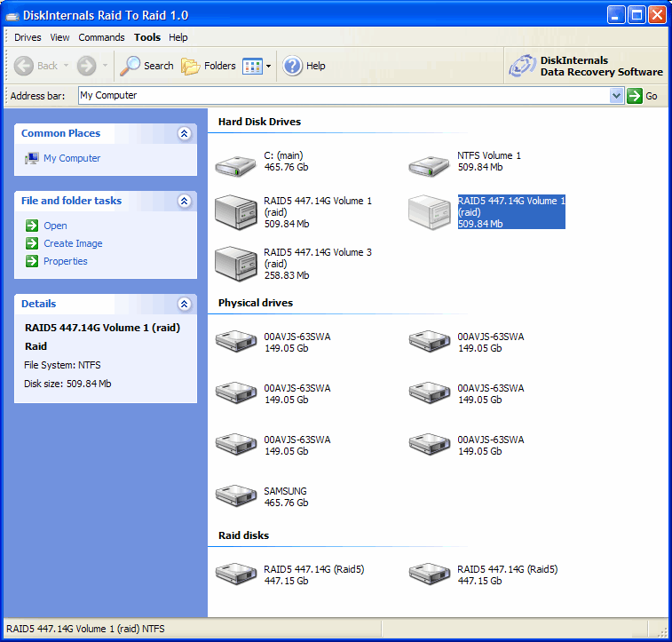Image resolution: width=672 pixels, height=642 pixels.
Task: Click the window resize grip in status bar
Action: click(x=662, y=631)
